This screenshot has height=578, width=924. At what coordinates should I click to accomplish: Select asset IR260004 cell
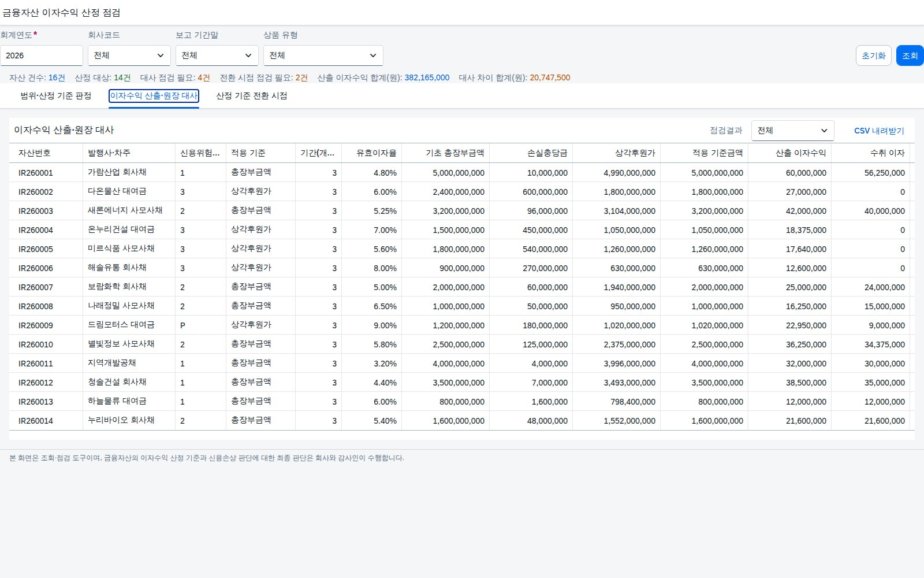pyautogui.click(x=46, y=230)
